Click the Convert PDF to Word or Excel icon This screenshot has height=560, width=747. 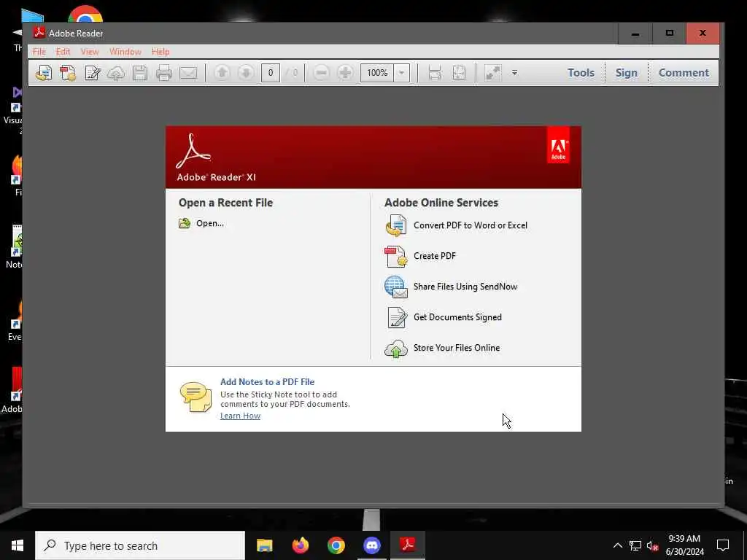(396, 225)
